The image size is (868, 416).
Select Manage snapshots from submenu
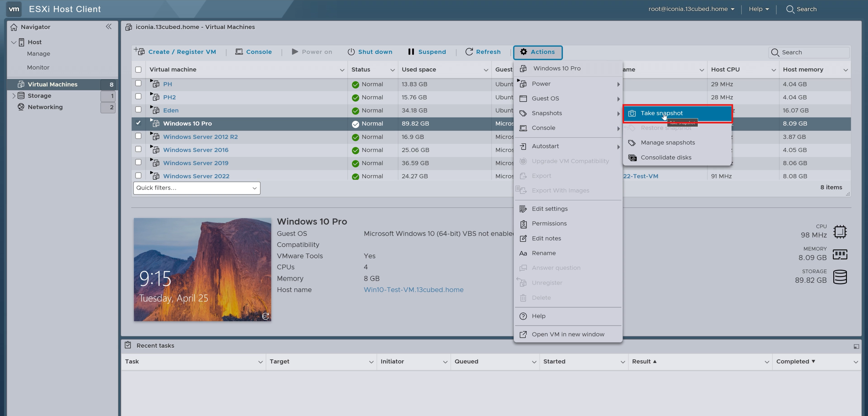[x=667, y=143]
